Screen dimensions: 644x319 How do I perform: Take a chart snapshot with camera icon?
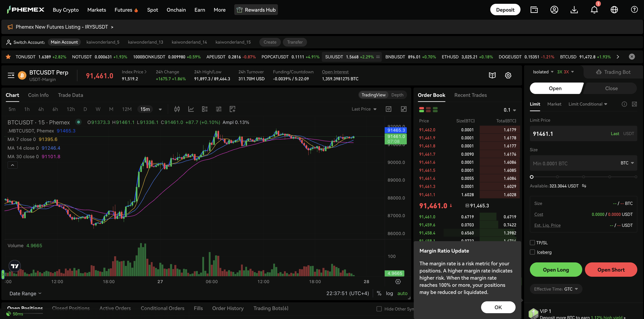[388, 109]
